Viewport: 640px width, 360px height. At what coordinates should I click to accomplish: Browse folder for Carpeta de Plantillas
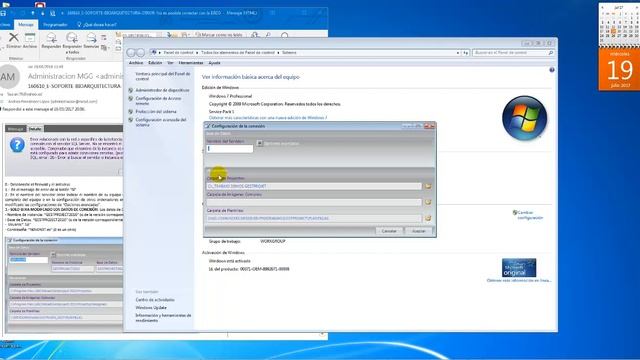click(428, 218)
